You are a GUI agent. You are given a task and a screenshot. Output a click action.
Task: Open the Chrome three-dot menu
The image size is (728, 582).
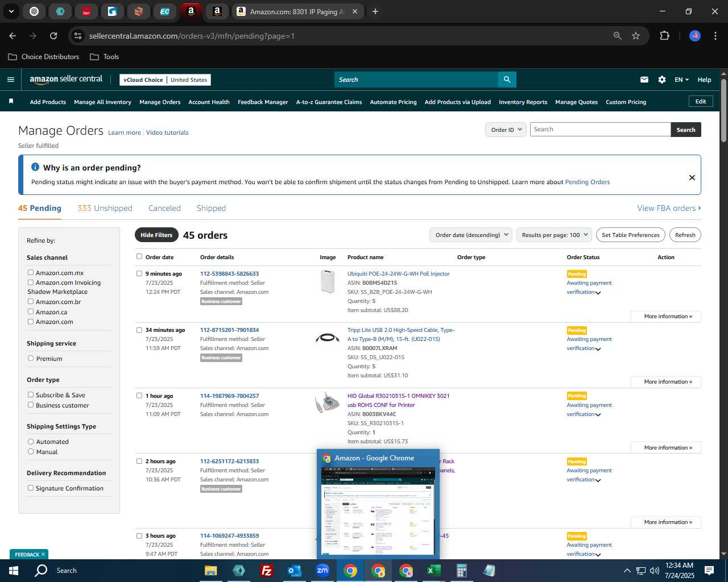pos(714,36)
